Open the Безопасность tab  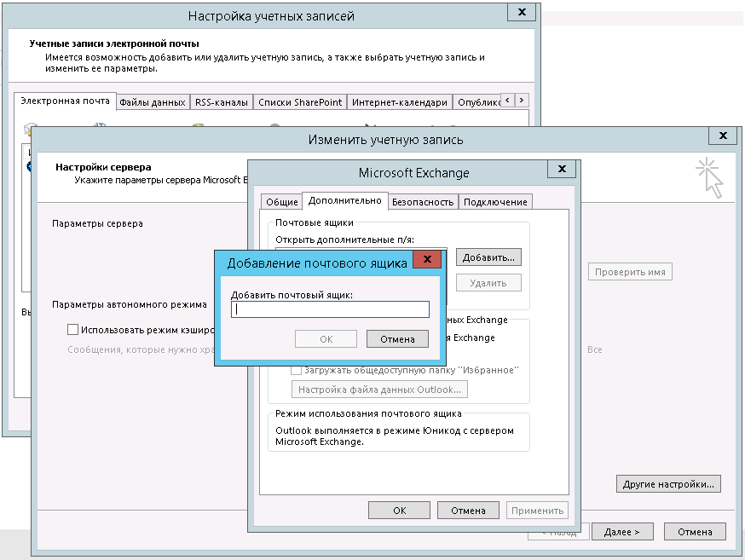click(423, 202)
